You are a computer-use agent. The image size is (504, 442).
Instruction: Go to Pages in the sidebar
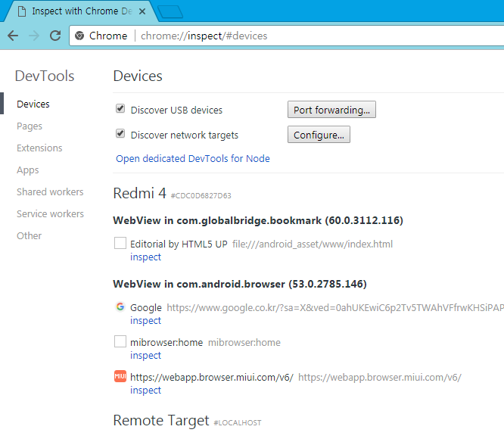[30, 126]
